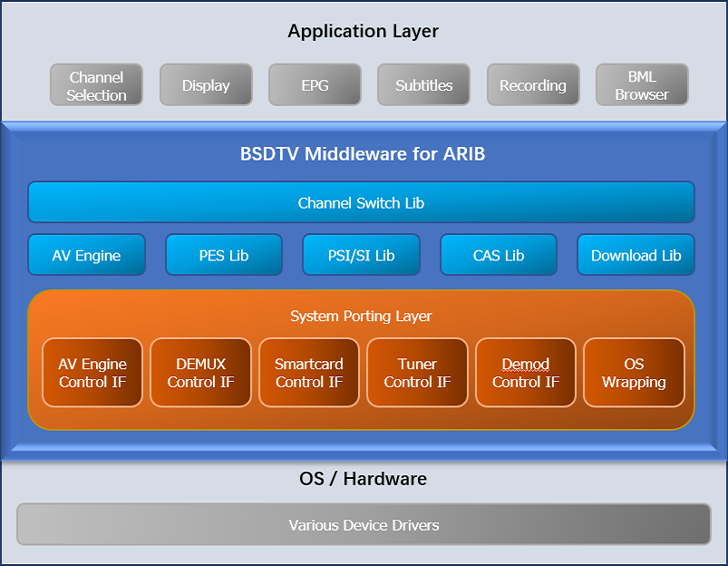The width and height of the screenshot is (728, 566).
Task: Click the Application Layer heading
Action: 363,31
